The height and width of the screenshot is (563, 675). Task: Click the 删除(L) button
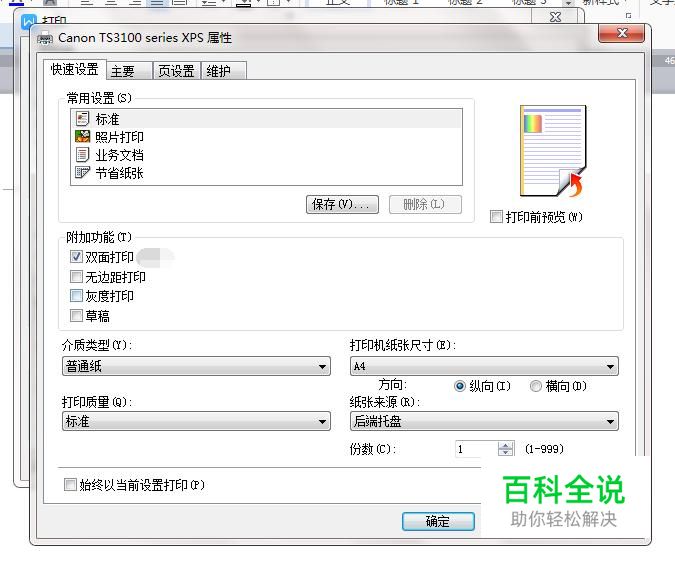[x=425, y=204]
